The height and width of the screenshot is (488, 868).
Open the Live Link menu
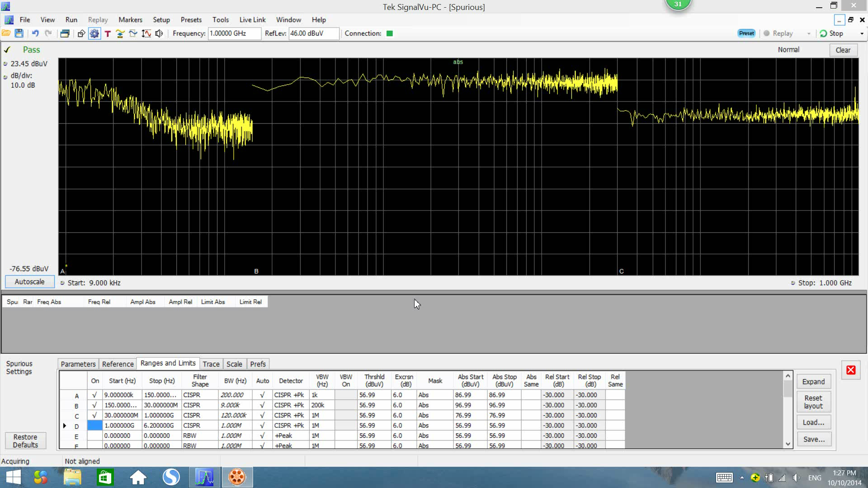click(x=252, y=20)
